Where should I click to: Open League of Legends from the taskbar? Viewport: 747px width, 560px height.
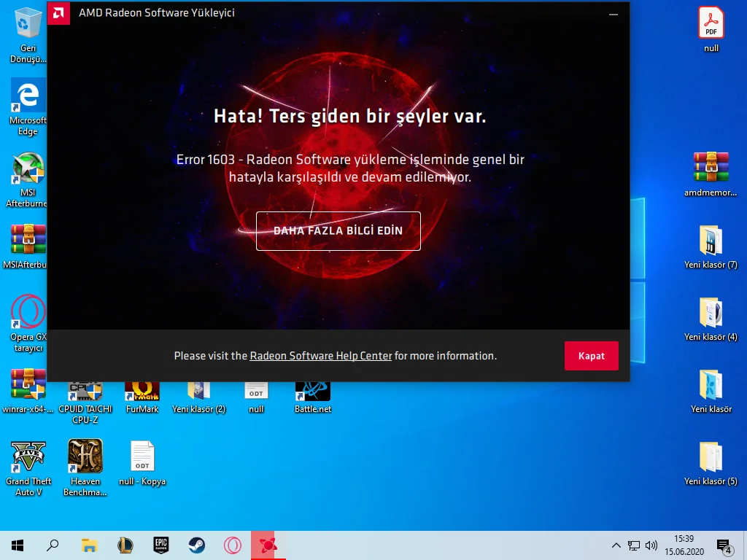125,545
